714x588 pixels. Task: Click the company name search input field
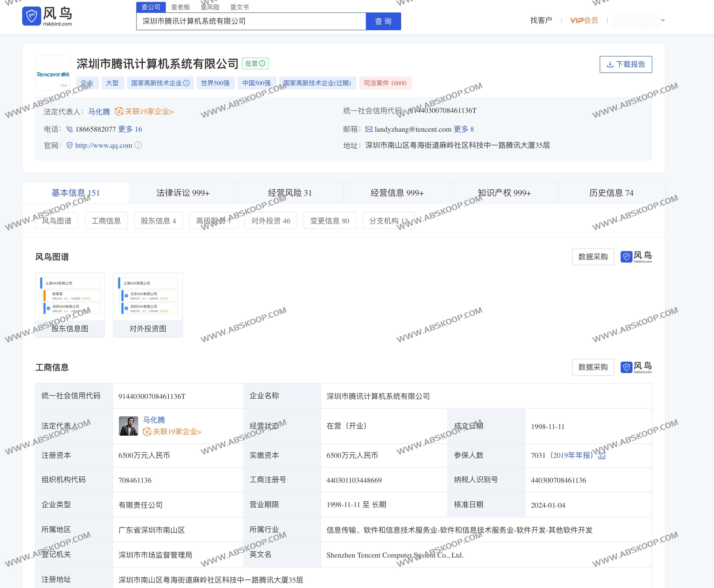coord(251,21)
